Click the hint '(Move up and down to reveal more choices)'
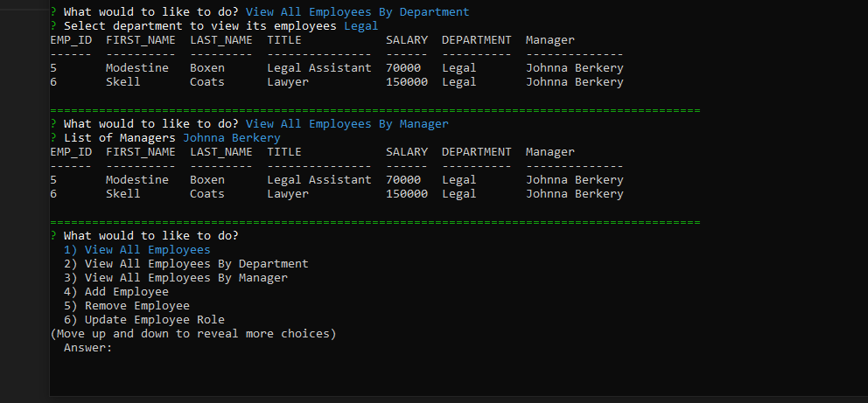Screen dimensions: 868x403 click(193, 334)
